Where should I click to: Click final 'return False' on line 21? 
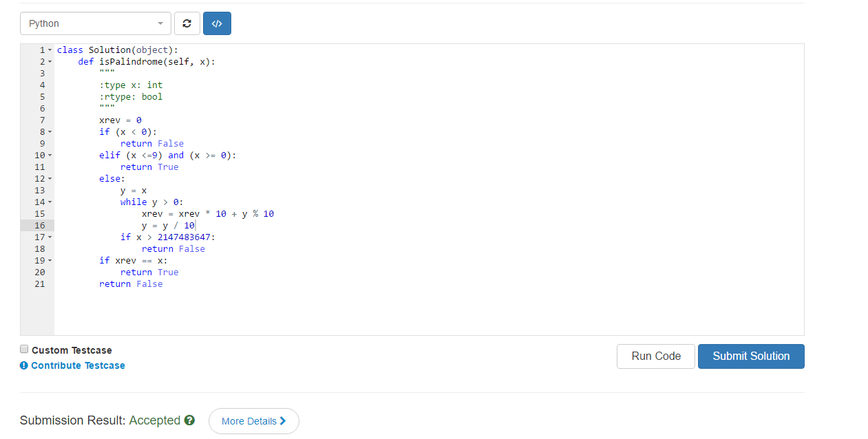[x=131, y=284]
